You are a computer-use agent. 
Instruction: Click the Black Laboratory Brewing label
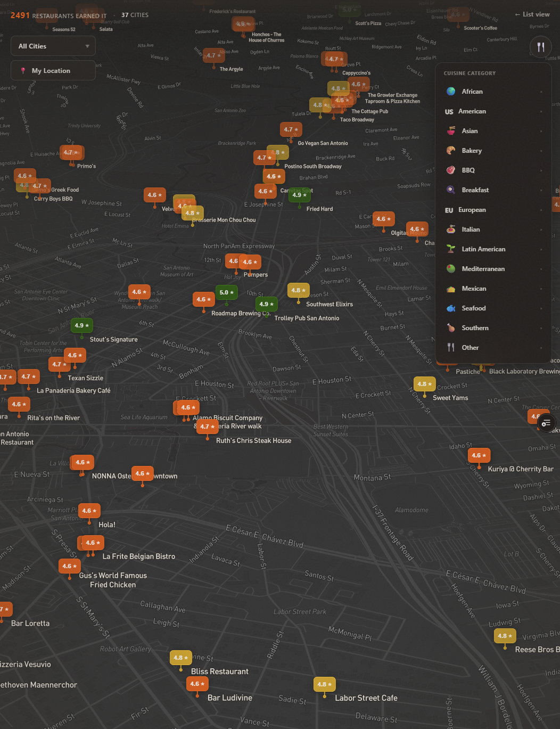pyautogui.click(x=524, y=371)
